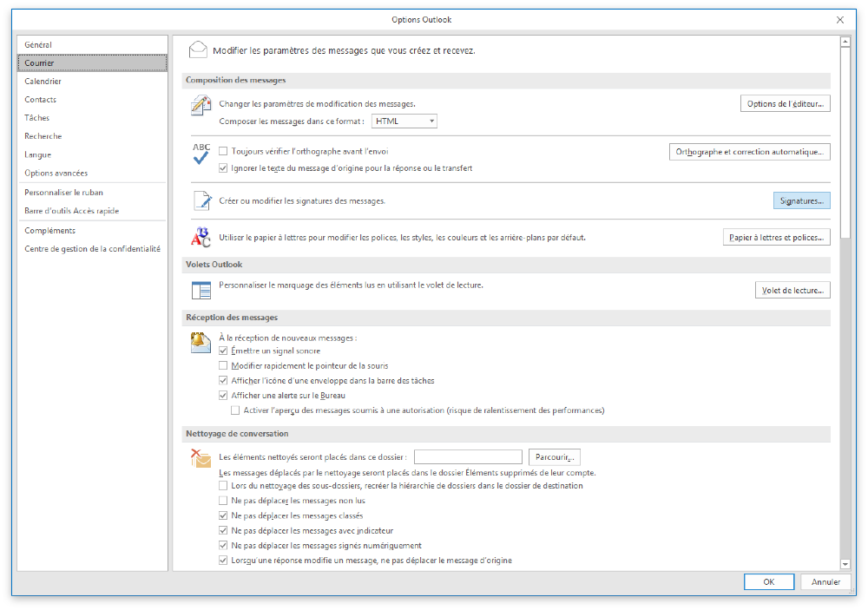Open 'Papier à lettres et polices...'
This screenshot has height=610, width=868.
coord(776,238)
